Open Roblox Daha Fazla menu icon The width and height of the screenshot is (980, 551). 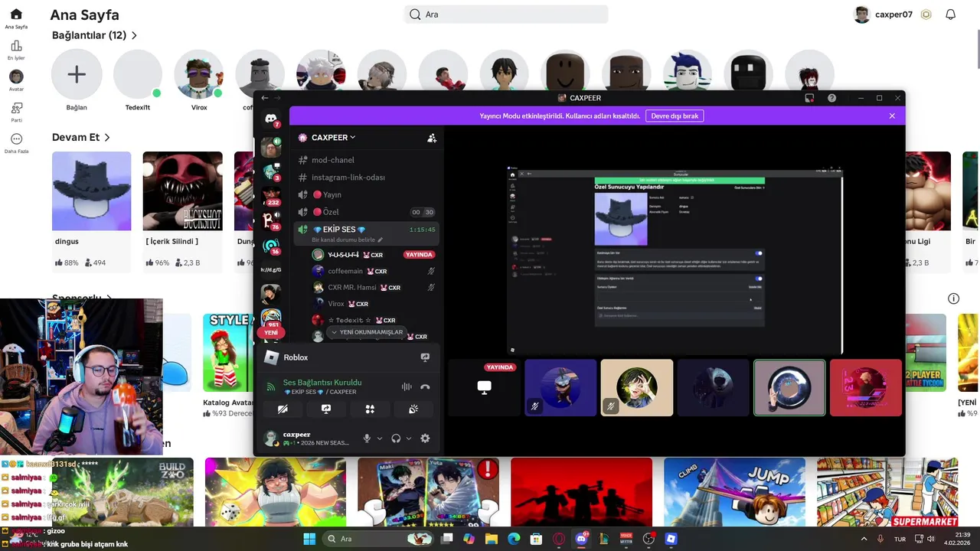click(16, 139)
